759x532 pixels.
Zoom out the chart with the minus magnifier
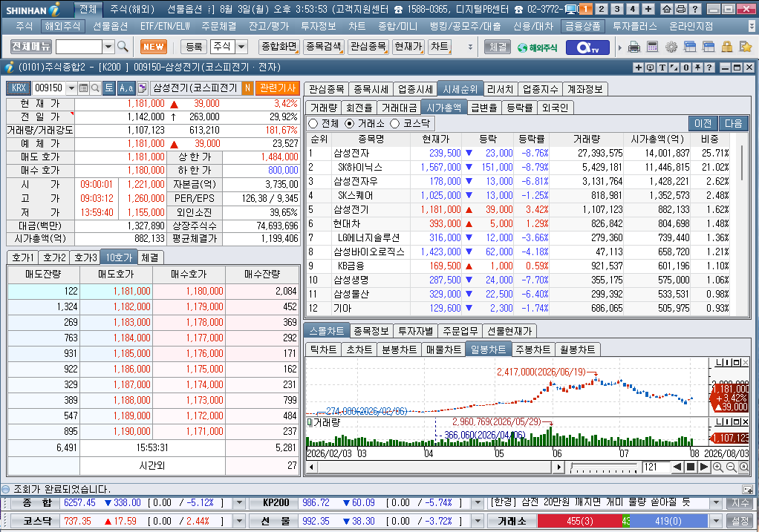click(x=731, y=467)
